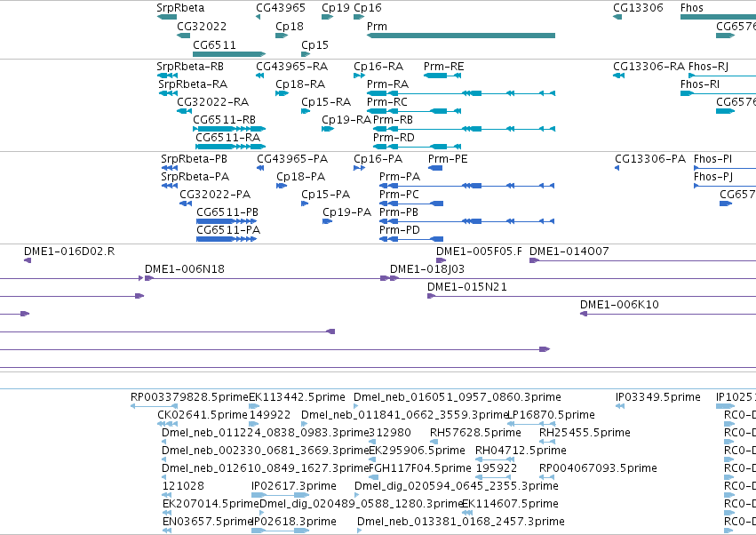Select the DME1-015N21 clone label
Screen dimensions: 756x535
466,287
